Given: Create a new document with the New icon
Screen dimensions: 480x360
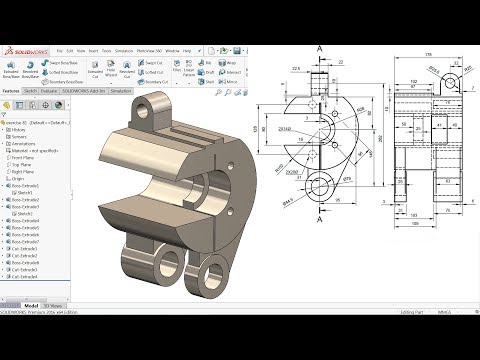Looking at the screenshot, I should click(211, 51).
